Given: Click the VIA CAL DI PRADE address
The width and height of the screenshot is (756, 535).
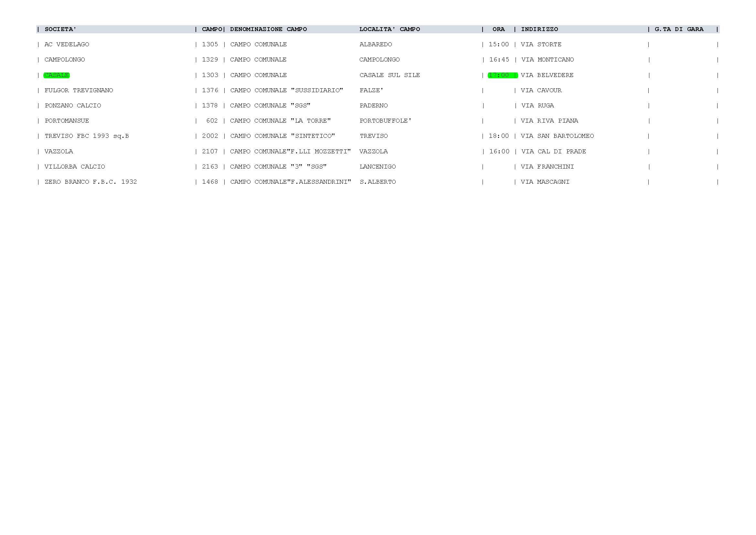Looking at the screenshot, I should click(x=553, y=151).
